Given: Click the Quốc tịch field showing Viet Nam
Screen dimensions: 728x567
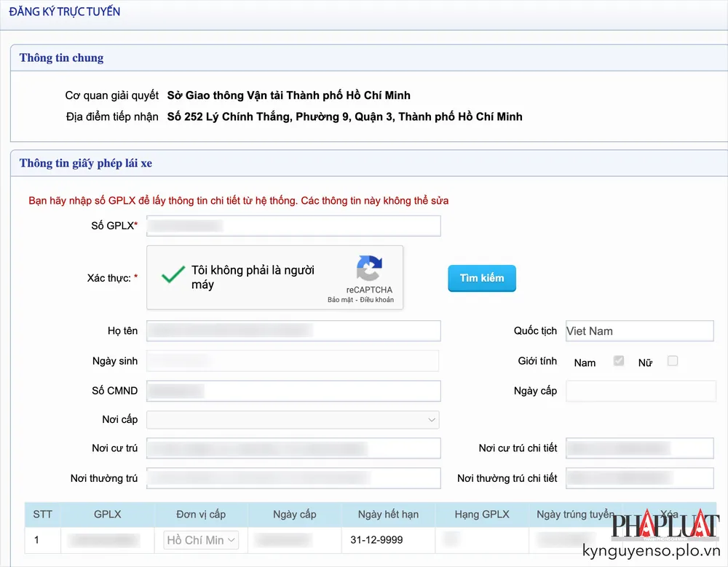Looking at the screenshot, I should click(639, 330).
